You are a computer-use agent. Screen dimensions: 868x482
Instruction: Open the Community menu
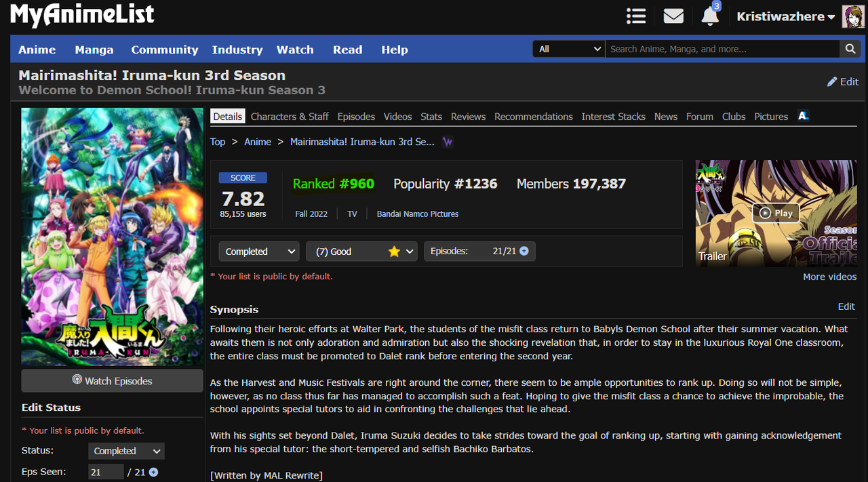[x=165, y=49]
